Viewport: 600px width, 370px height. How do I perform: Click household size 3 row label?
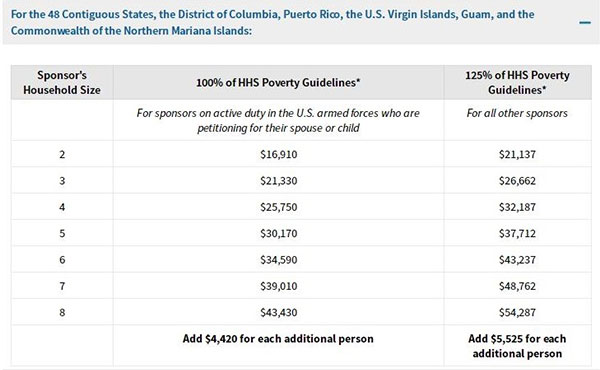pyautogui.click(x=62, y=181)
